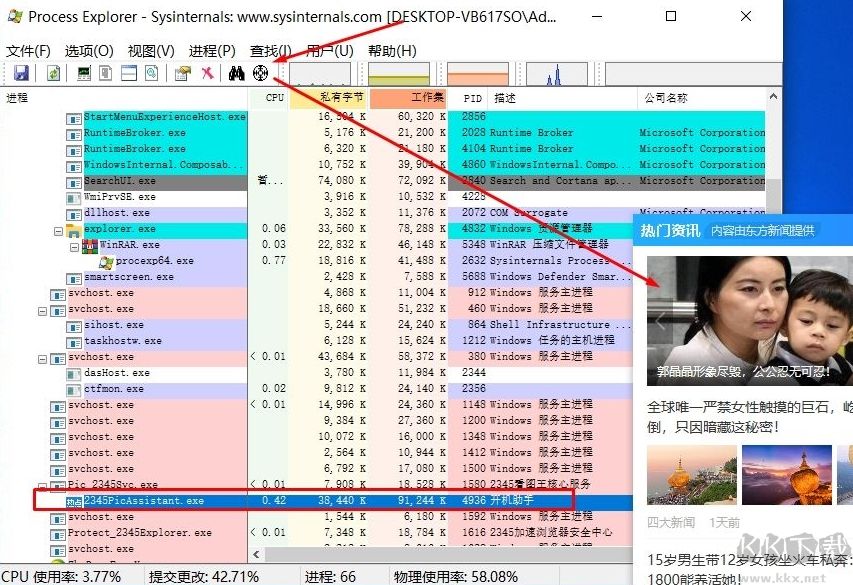Collapse svchost.exe PID 380 tree node
Viewport: 853px width, 585px height.
tap(42, 360)
